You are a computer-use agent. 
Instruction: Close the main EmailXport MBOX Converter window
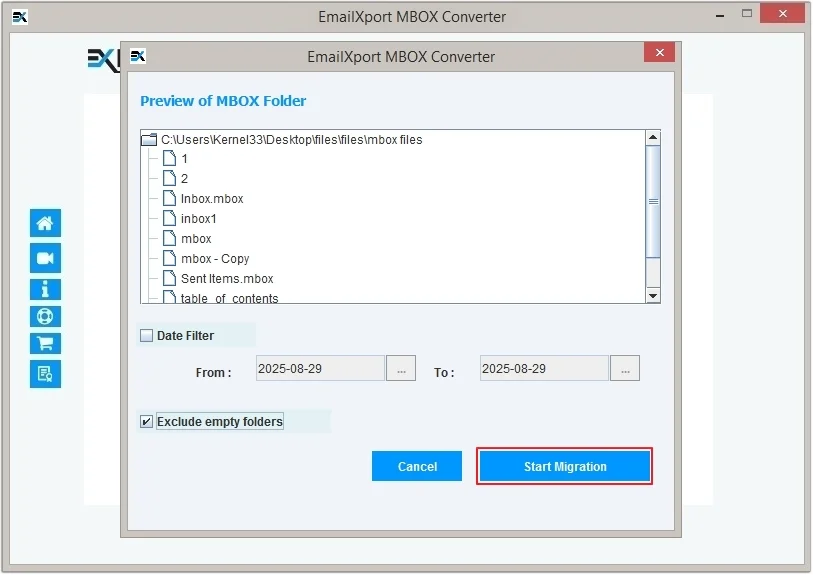click(782, 13)
